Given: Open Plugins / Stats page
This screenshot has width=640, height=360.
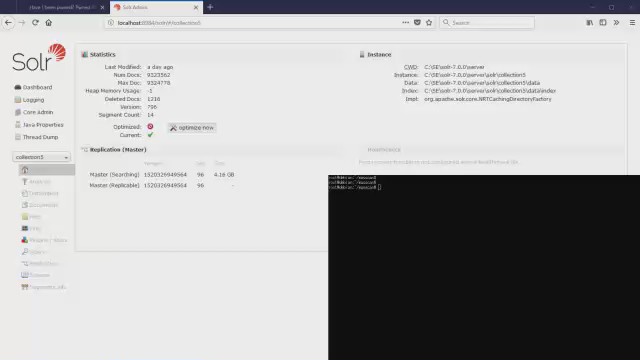Looking at the screenshot, I should pyautogui.click(x=44, y=240).
